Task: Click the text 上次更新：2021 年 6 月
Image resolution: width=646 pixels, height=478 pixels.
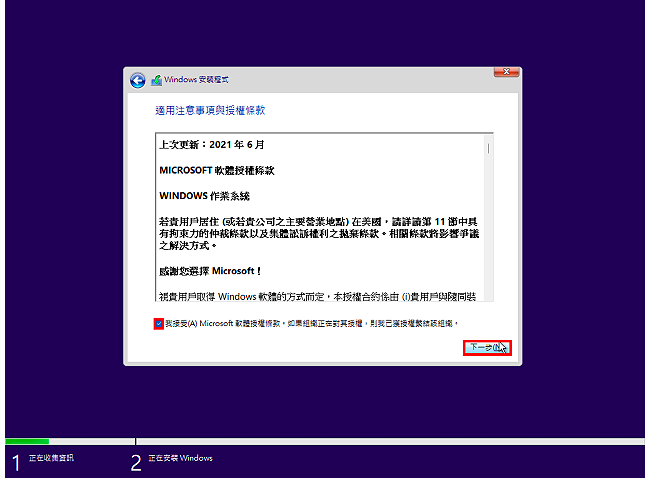Action: (212, 145)
